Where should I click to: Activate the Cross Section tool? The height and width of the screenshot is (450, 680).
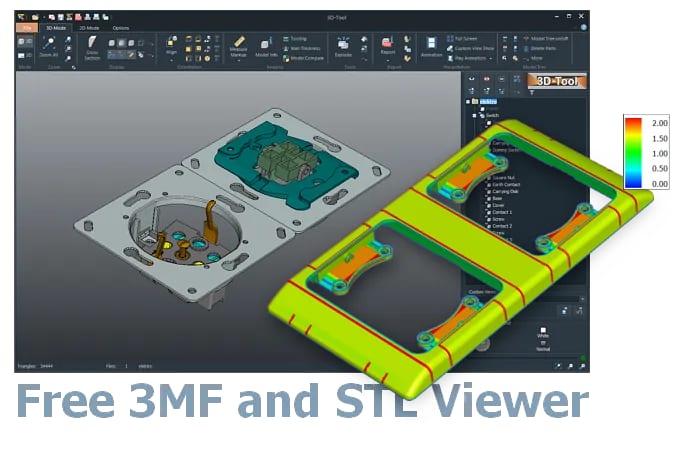click(92, 48)
